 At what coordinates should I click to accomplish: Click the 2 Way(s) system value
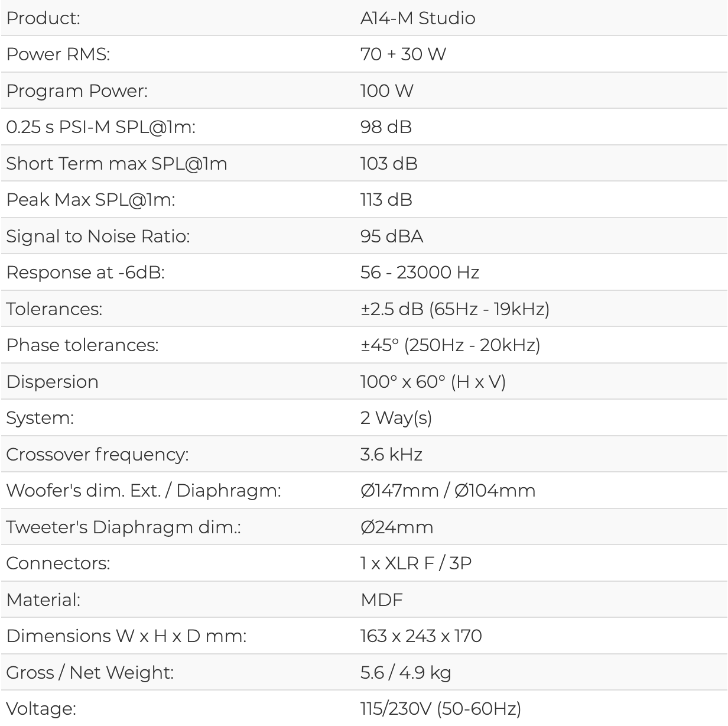396,418
